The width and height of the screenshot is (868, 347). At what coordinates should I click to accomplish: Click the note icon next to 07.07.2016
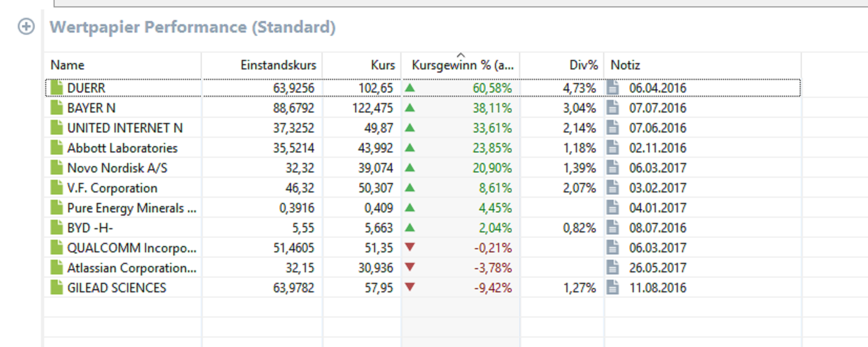coord(613,108)
